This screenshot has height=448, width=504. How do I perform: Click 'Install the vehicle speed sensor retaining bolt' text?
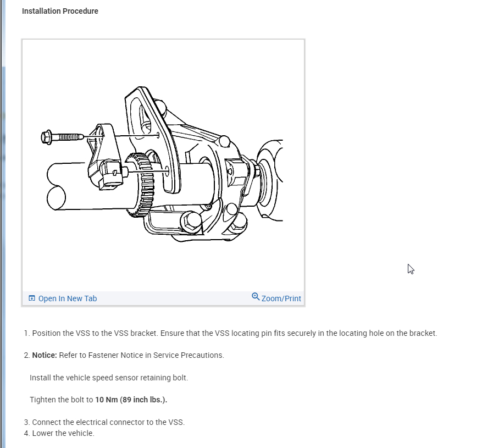(x=109, y=378)
